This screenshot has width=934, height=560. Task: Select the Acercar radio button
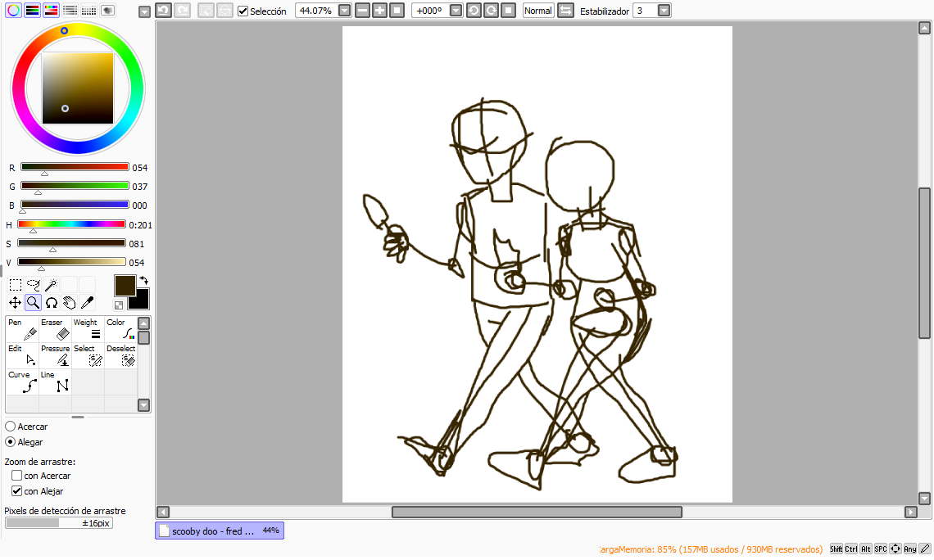[10, 427]
